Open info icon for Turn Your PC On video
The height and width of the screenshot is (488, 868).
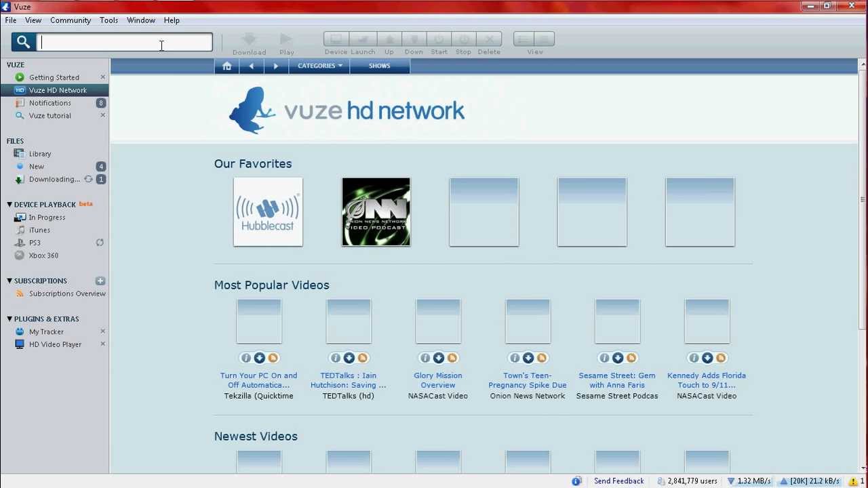click(x=245, y=358)
